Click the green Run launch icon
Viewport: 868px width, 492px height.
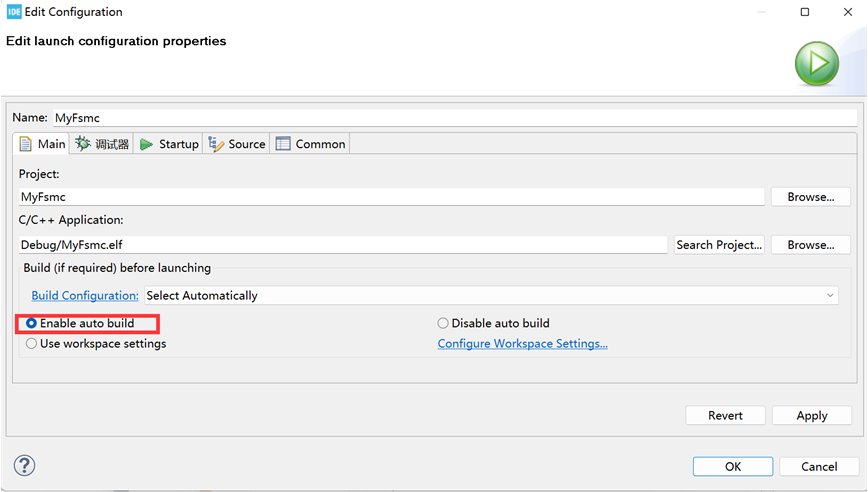tap(816, 64)
